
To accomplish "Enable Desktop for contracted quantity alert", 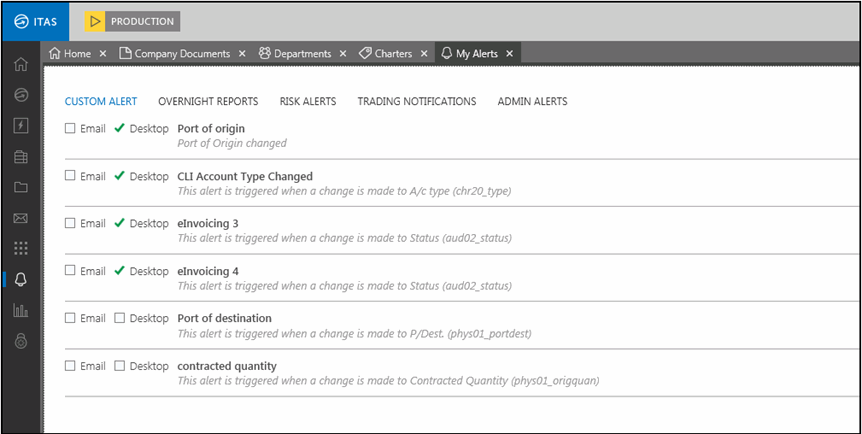I will pos(119,365).
